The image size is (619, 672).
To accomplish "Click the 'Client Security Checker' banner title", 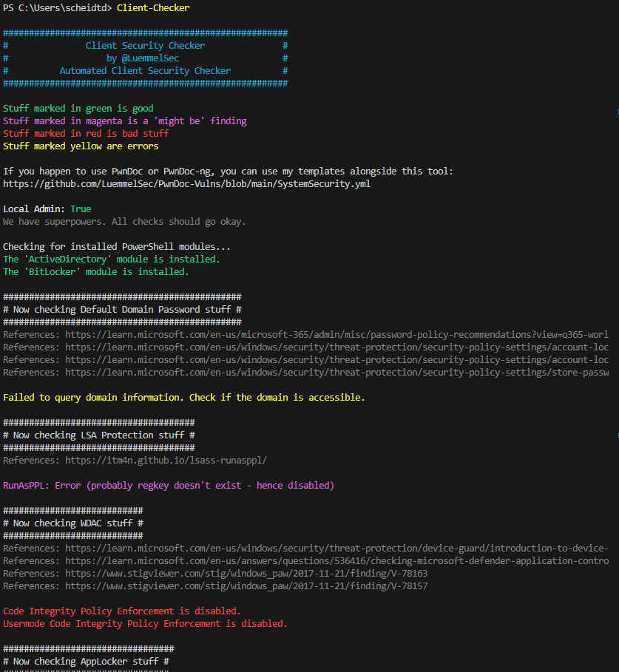I will tap(145, 45).
